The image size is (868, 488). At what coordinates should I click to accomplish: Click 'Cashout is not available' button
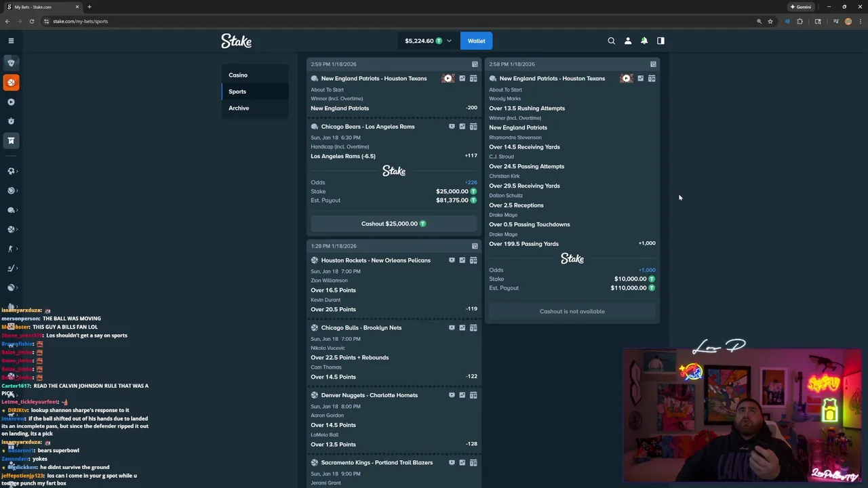click(x=572, y=311)
